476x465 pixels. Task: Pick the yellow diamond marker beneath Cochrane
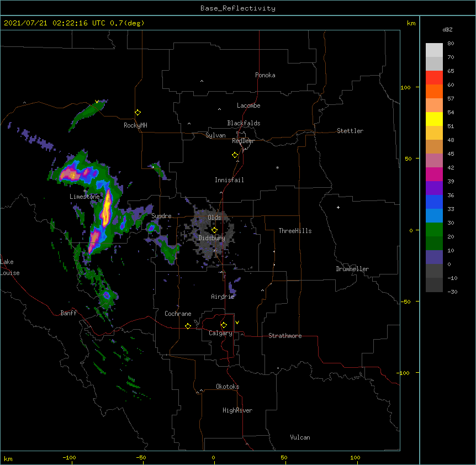pyautogui.click(x=188, y=326)
